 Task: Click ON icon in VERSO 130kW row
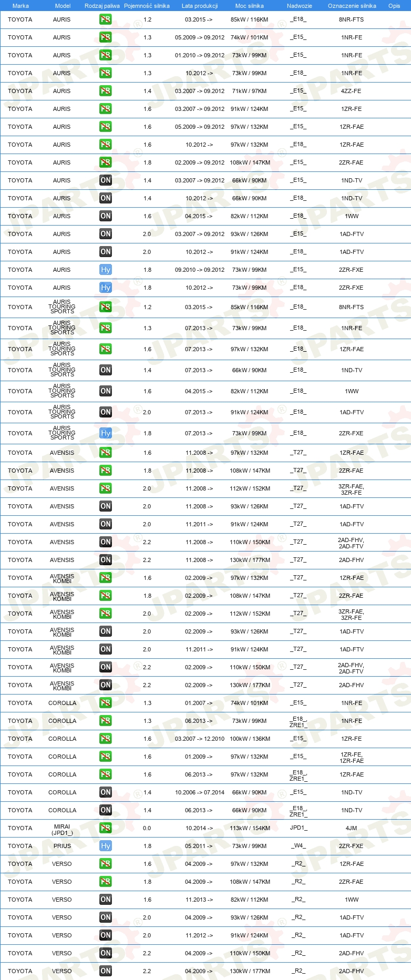coord(105,971)
